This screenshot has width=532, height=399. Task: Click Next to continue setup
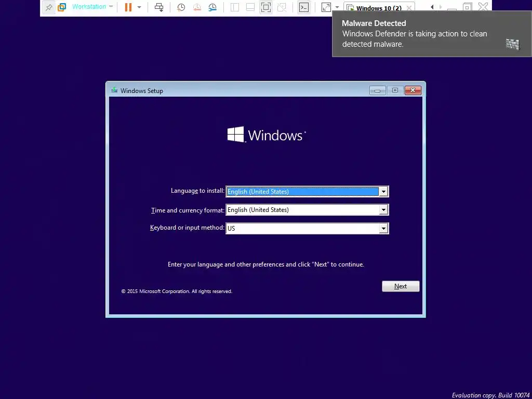(401, 286)
